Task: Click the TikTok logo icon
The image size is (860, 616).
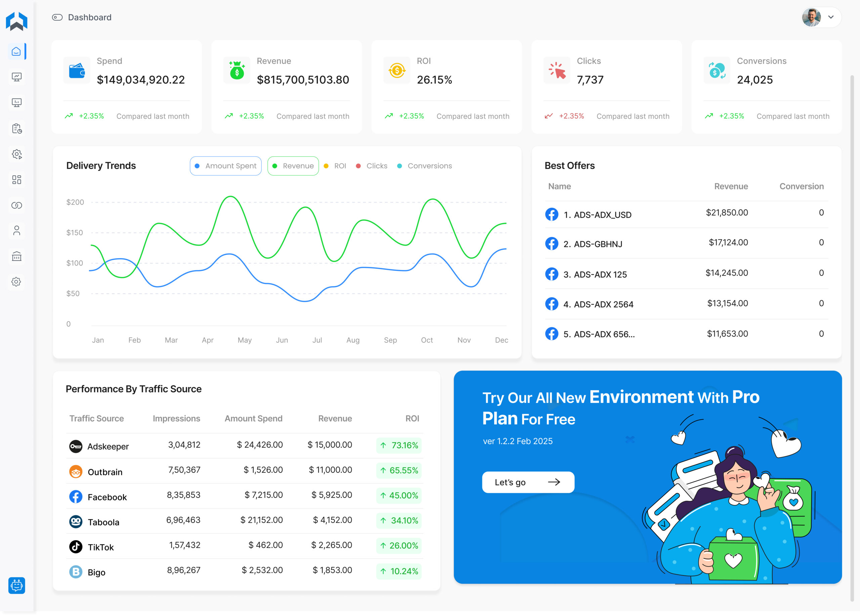Action: coord(76,547)
